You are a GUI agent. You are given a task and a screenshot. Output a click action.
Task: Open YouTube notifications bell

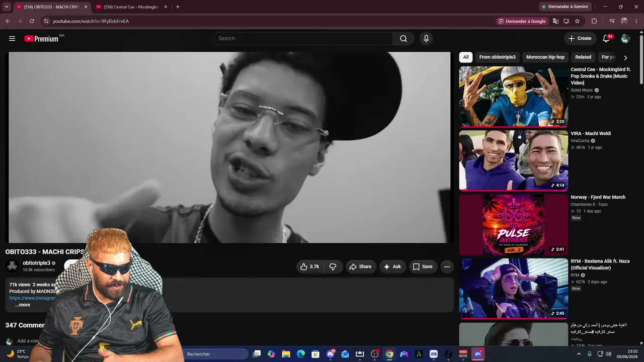point(606,39)
